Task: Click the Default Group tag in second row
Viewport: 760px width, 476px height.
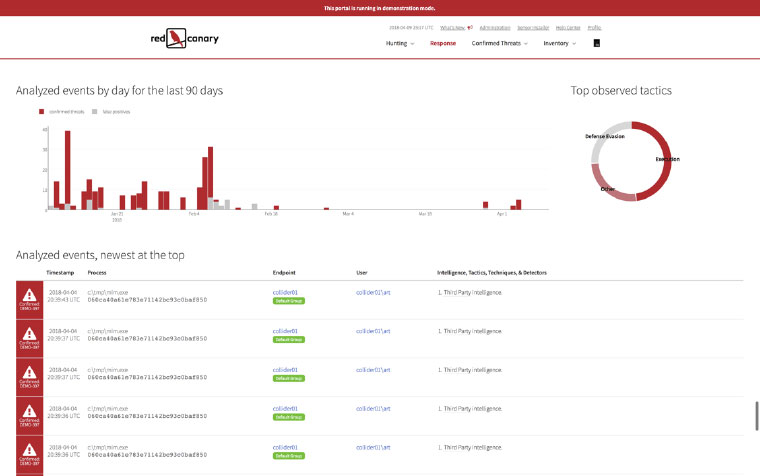Action: [289, 339]
